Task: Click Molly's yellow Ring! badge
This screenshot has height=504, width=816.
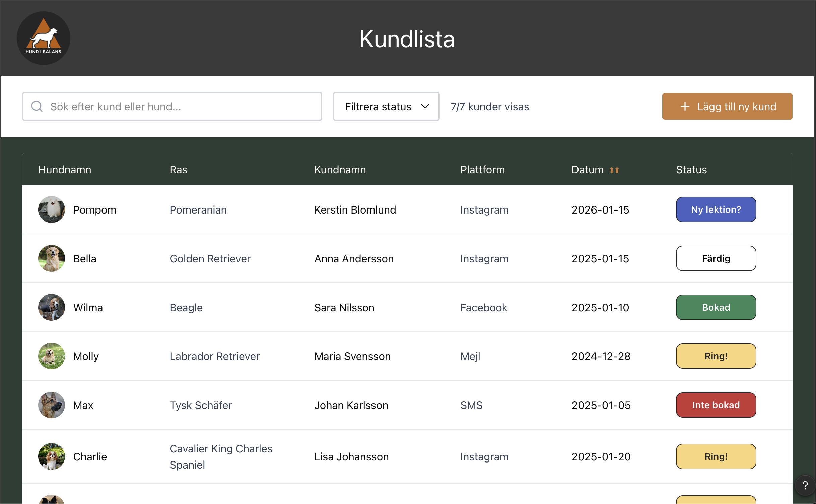Action: tap(716, 356)
